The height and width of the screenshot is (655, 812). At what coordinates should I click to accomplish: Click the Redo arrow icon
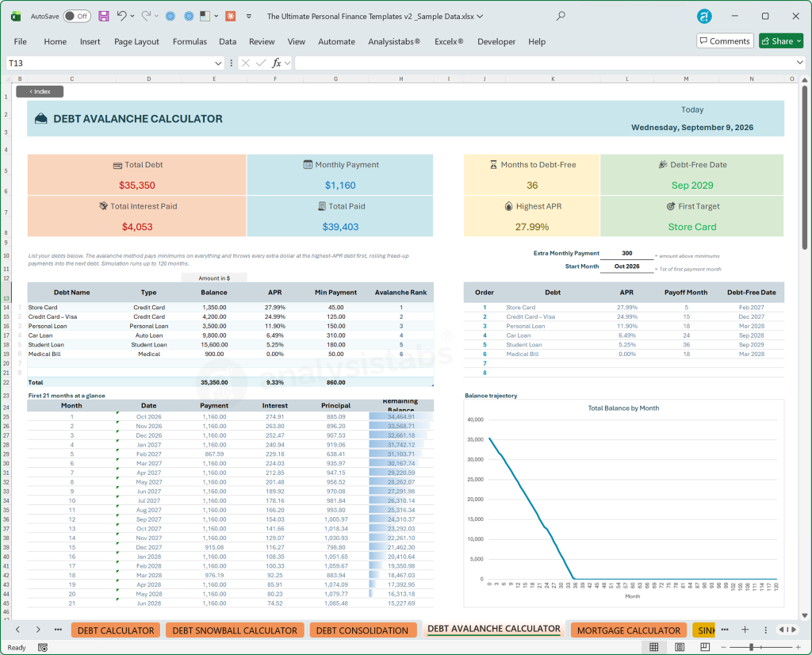click(x=146, y=16)
